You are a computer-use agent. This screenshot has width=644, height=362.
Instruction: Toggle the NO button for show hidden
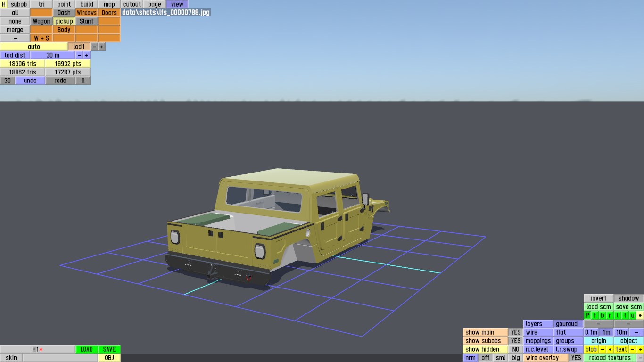516,349
